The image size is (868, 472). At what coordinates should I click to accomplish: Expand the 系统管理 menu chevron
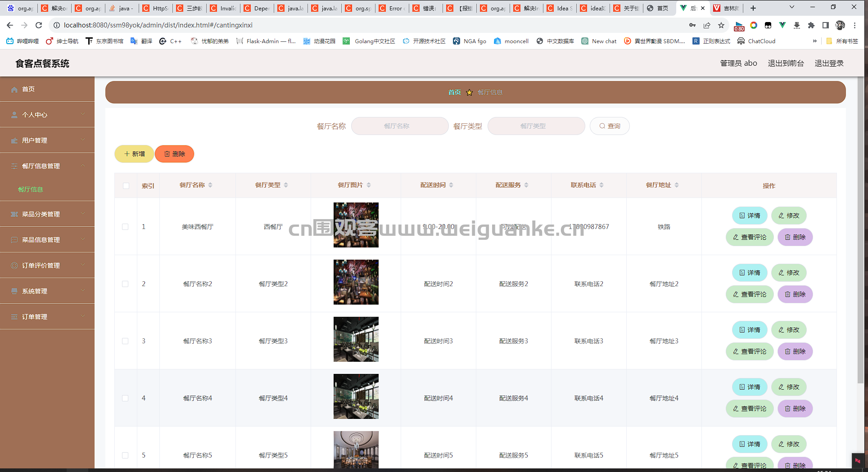83,291
